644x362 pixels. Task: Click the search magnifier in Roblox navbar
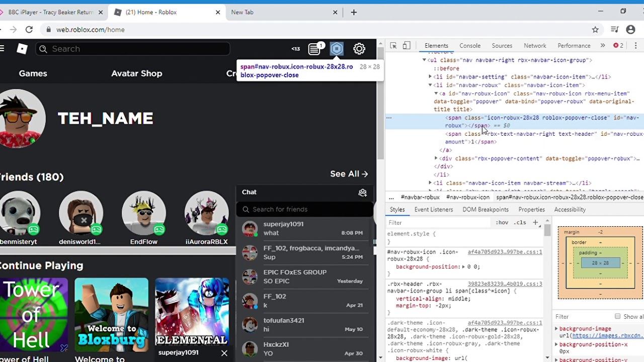click(43, 49)
